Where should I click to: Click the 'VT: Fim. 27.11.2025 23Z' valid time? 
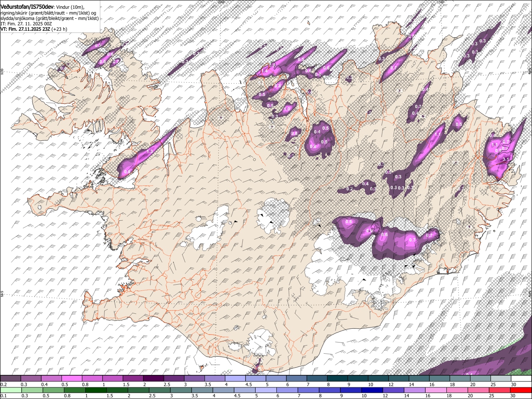[x=25, y=29]
